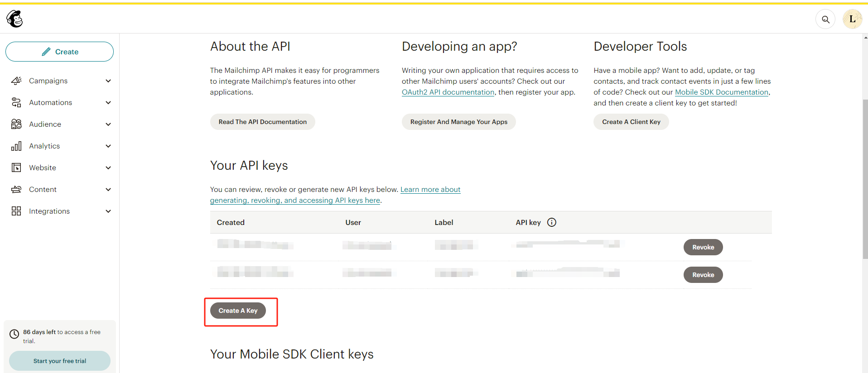This screenshot has width=868, height=373.
Task: Open the Mobile SDK Documentation link
Action: [722, 92]
